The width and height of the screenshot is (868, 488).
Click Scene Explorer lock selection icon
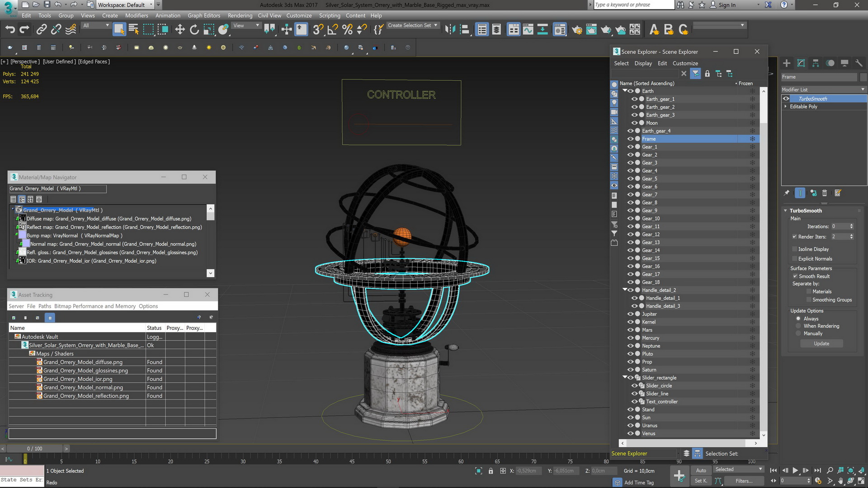pyautogui.click(x=707, y=74)
